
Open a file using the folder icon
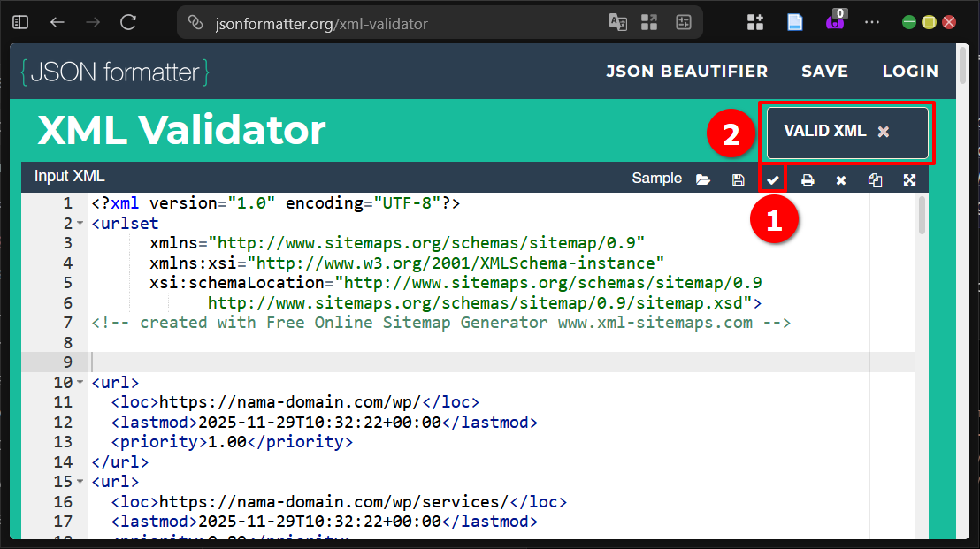point(703,179)
